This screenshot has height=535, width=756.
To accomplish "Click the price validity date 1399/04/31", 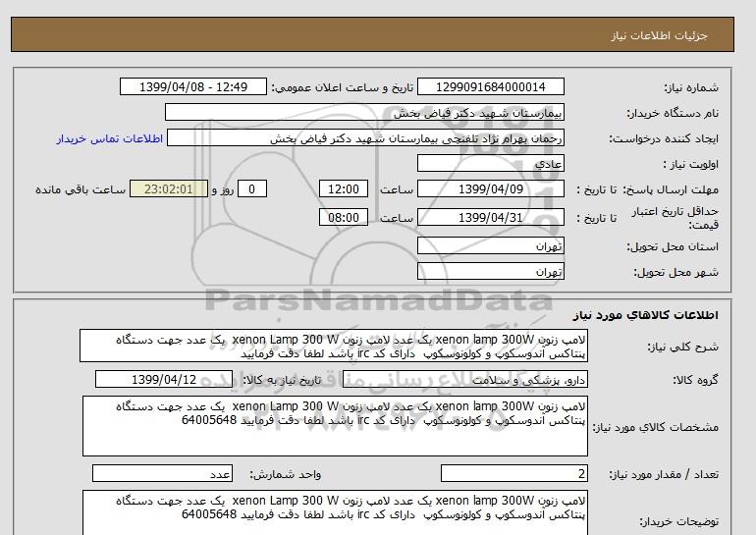I will [490, 217].
